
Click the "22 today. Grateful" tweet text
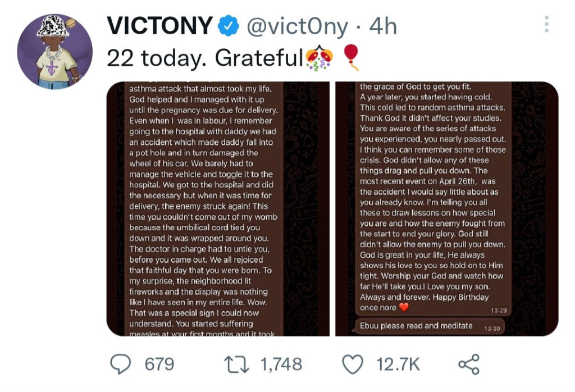pyautogui.click(x=205, y=58)
